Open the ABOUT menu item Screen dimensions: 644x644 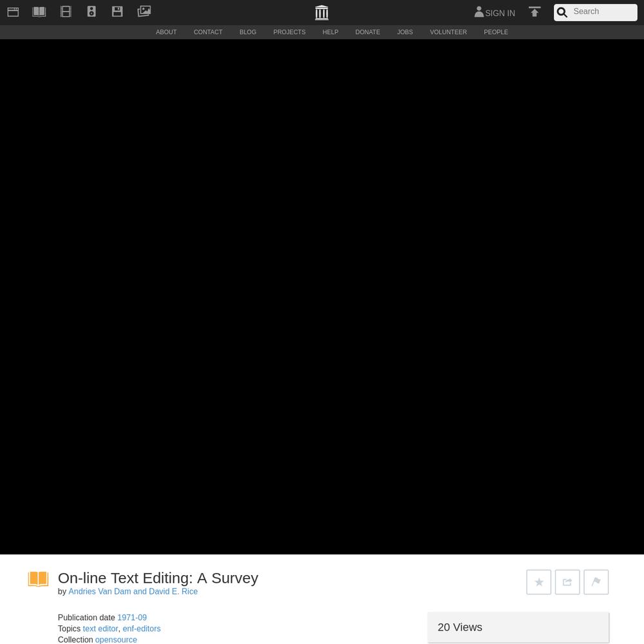click(x=166, y=32)
